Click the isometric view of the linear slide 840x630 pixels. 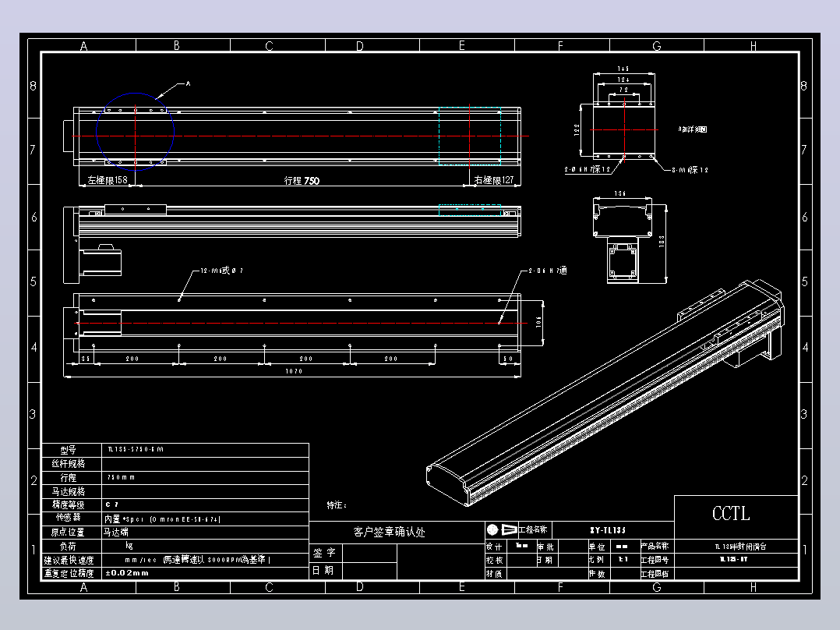(x=605, y=391)
